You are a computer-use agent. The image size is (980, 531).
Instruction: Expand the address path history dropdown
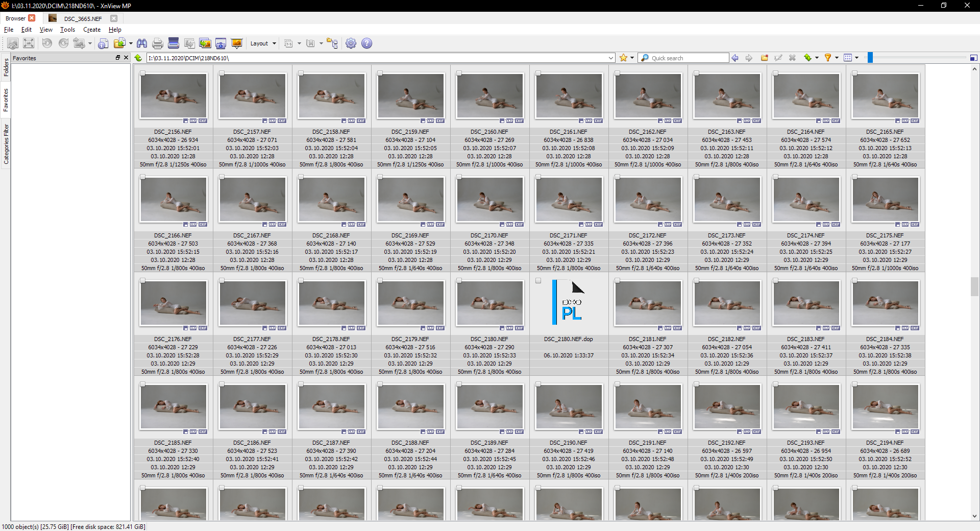click(x=610, y=58)
